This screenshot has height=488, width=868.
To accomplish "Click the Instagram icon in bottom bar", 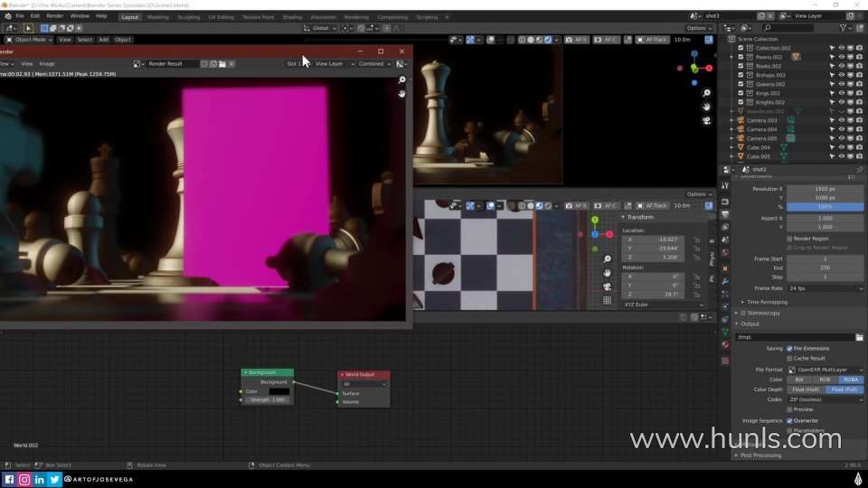I will coord(24,480).
